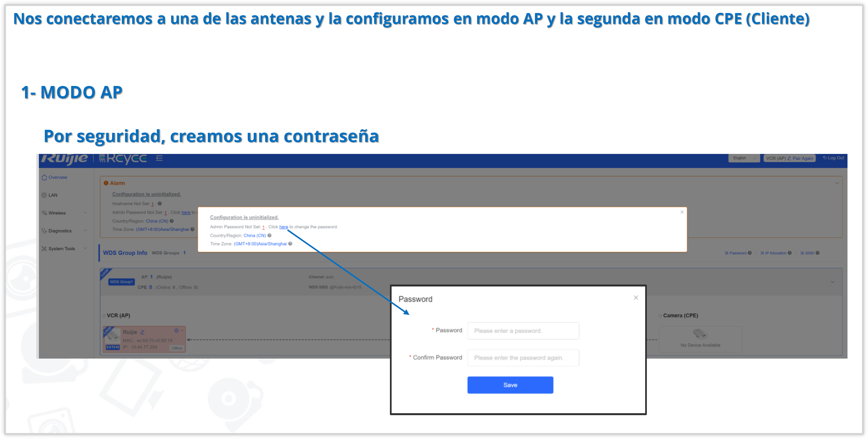
Task: Click the Diagnostics stethoscope icon
Action: (44, 231)
